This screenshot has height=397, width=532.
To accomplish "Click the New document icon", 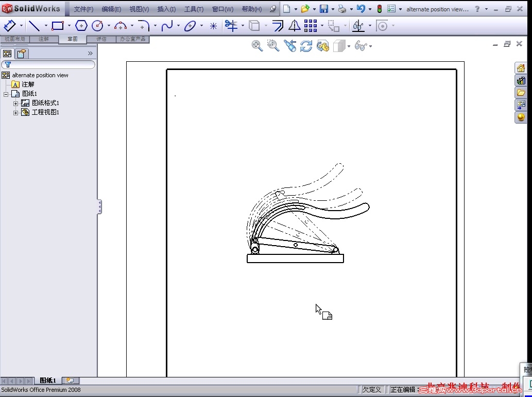I will coord(287,9).
